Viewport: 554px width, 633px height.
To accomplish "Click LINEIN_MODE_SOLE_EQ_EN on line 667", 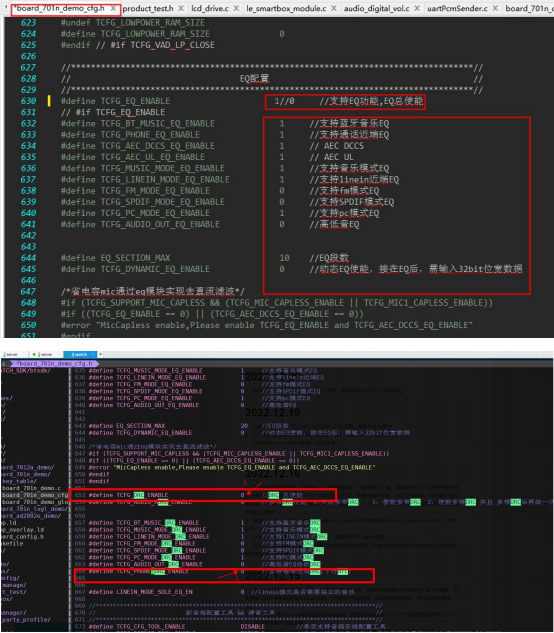I will tap(155, 592).
